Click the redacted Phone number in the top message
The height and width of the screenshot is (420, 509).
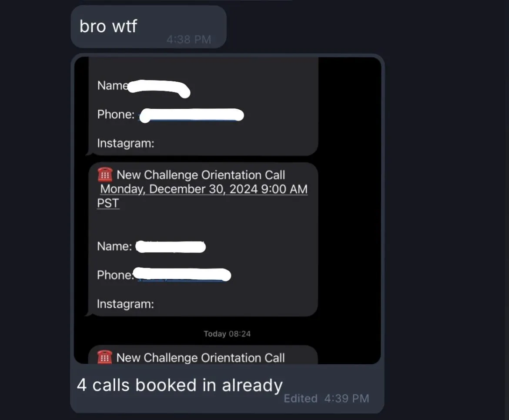tap(191, 115)
